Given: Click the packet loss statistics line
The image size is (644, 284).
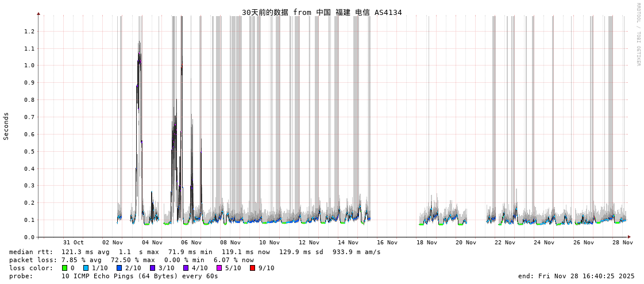Looking at the screenshot, I should (x=132, y=260).
